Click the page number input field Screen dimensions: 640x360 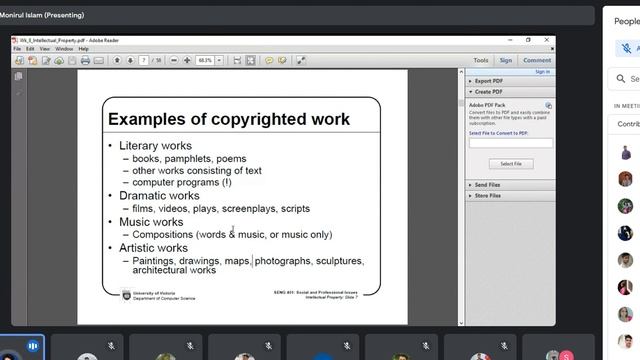[x=143, y=60]
